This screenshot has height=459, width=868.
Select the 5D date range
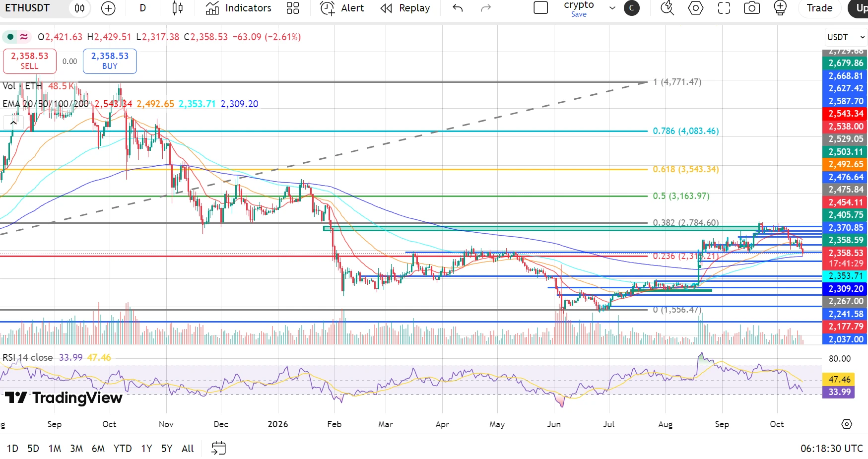[x=33, y=449]
